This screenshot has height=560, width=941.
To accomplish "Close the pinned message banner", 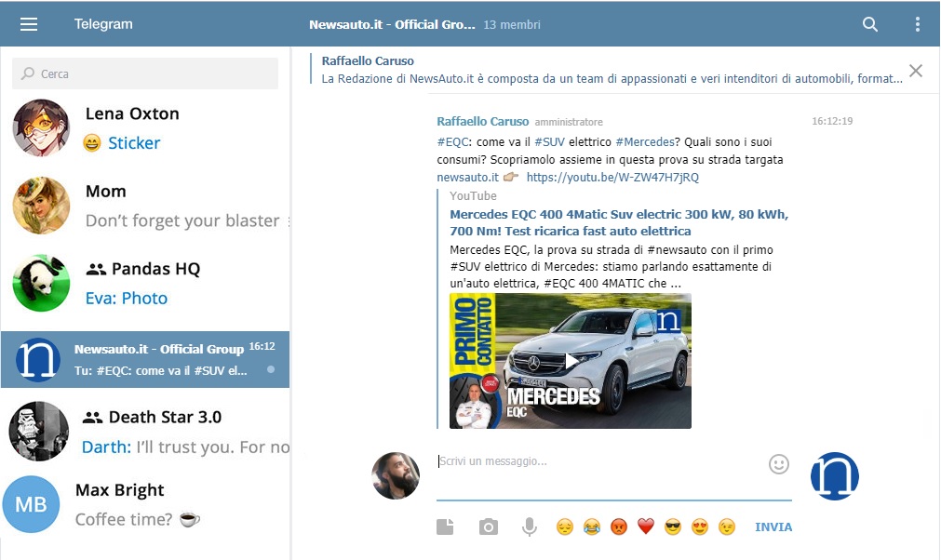I will click(916, 71).
